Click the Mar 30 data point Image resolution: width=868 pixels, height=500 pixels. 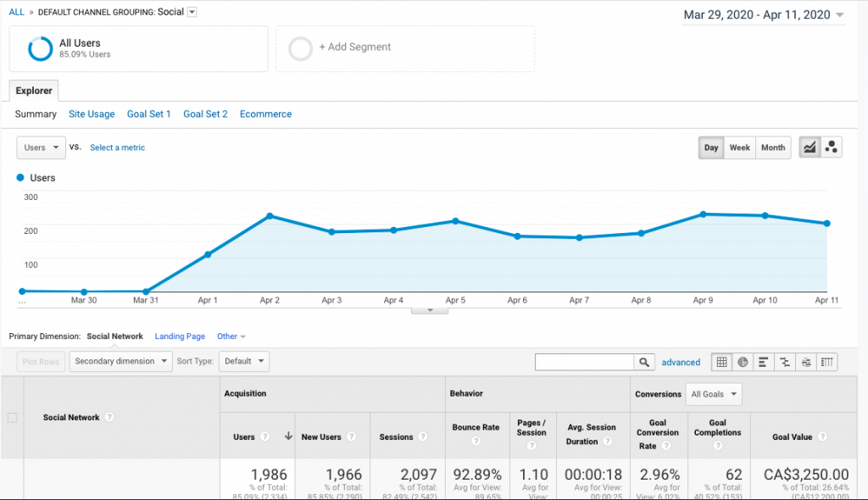(x=84, y=292)
